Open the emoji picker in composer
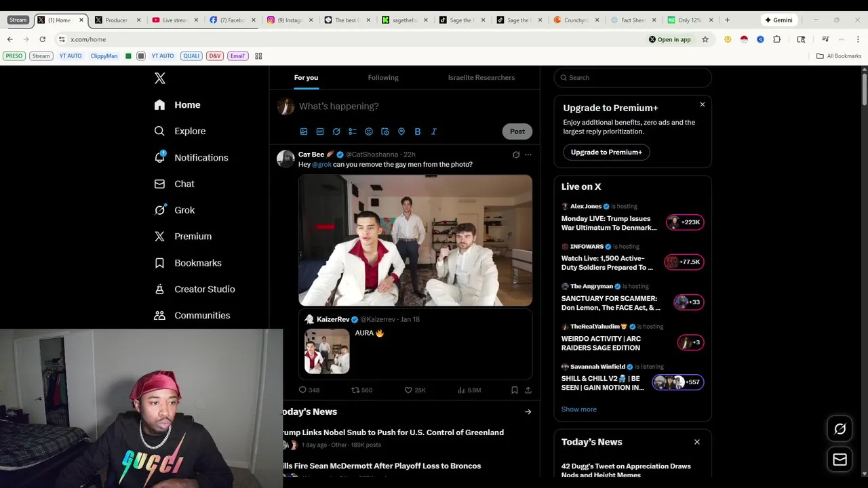Image resolution: width=868 pixels, height=488 pixels. 369,131
